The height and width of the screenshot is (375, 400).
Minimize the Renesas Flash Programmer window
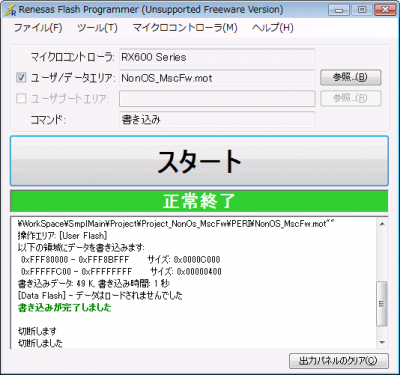pyautogui.click(x=339, y=10)
